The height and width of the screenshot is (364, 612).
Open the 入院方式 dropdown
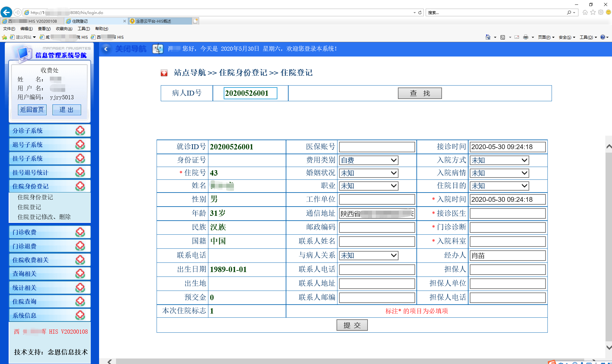[499, 160]
